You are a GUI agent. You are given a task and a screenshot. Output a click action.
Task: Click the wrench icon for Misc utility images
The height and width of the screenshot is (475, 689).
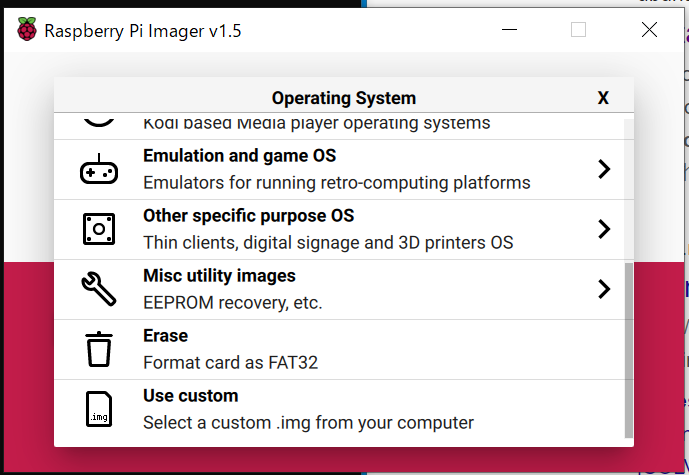[x=99, y=289]
